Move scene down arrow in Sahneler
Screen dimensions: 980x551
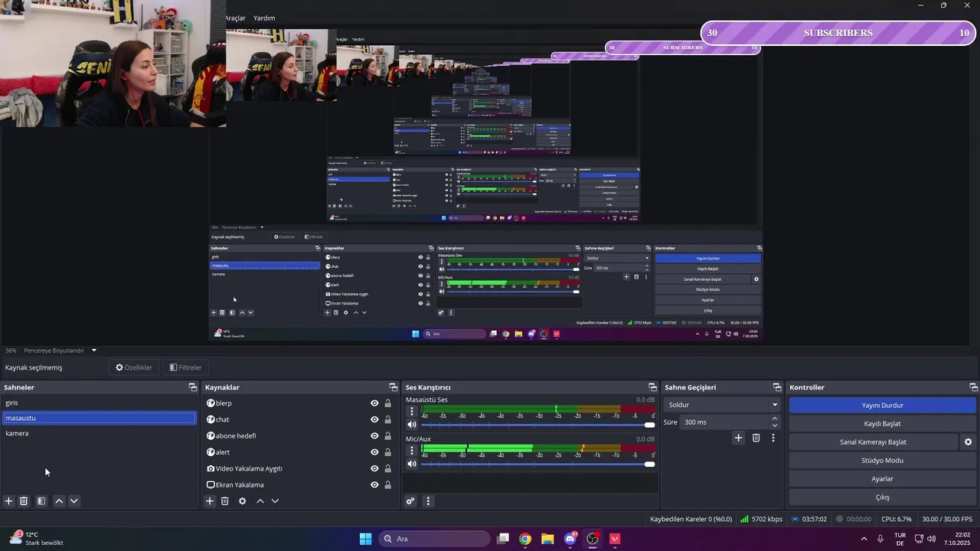[74, 501]
